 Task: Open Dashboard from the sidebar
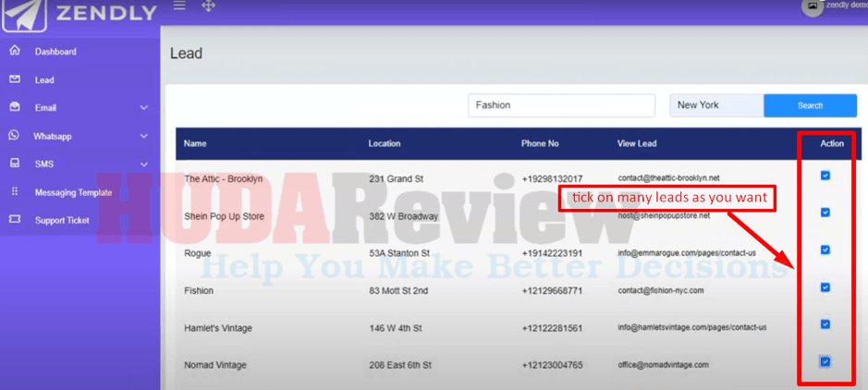point(55,52)
